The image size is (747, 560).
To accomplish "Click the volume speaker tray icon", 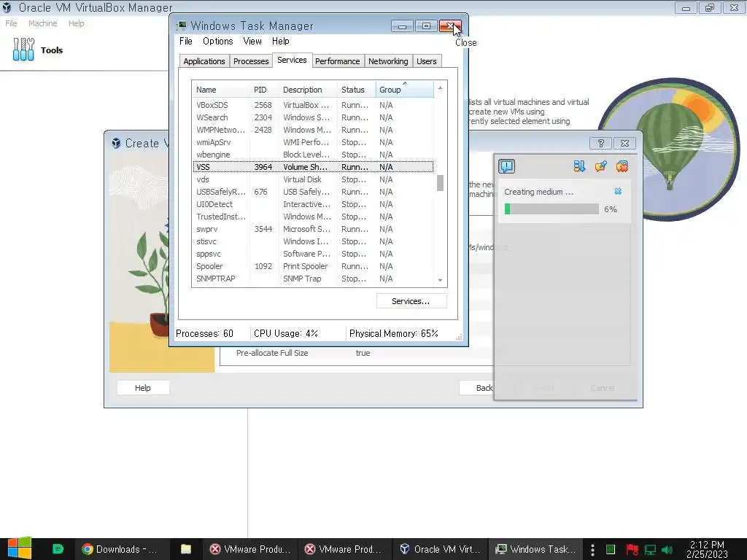I will coord(667,550).
